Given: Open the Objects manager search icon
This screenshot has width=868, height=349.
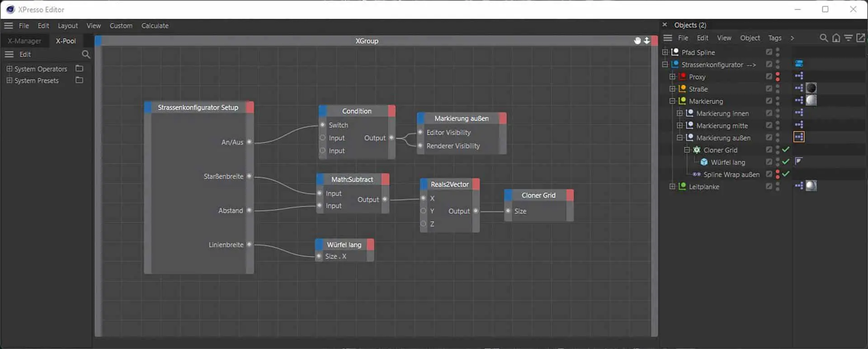Looking at the screenshot, I should (x=824, y=38).
